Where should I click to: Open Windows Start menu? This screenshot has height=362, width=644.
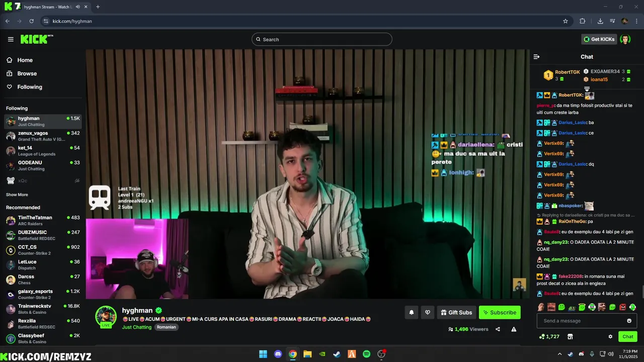pos(263,354)
